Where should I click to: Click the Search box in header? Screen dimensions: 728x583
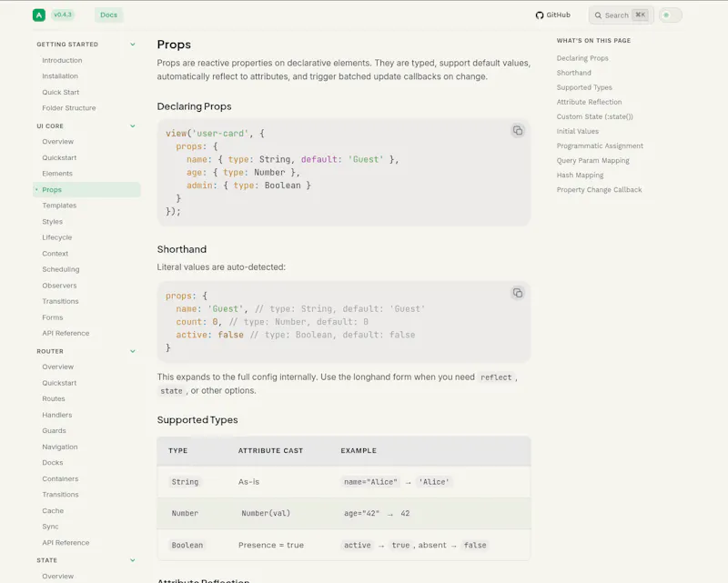pyautogui.click(x=622, y=15)
